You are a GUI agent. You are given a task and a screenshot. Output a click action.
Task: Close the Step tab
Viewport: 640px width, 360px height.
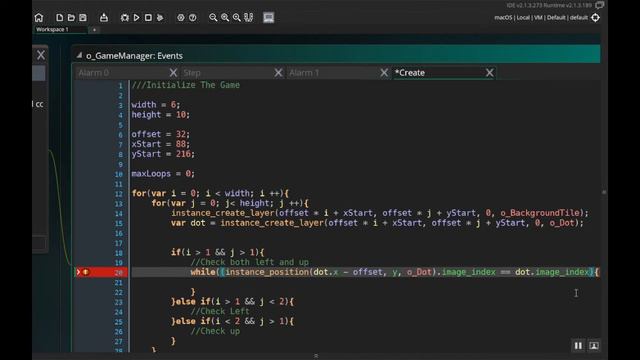(278, 73)
